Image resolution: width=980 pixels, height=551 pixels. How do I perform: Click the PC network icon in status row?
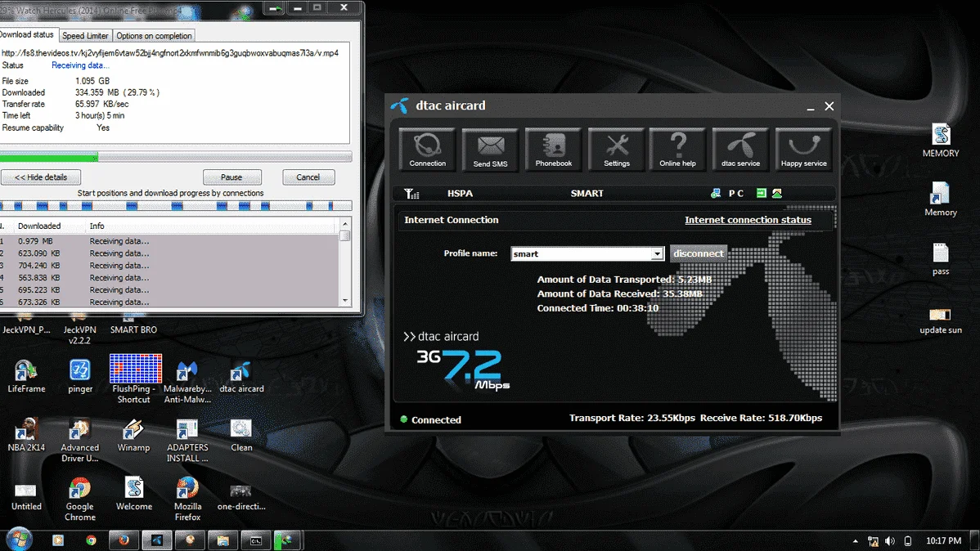click(717, 194)
